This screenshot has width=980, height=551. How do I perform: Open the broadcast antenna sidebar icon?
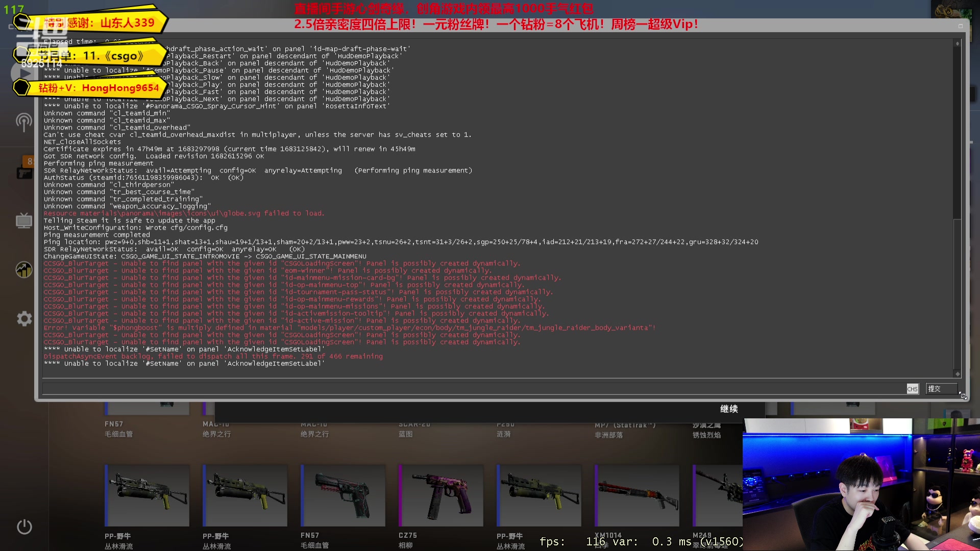click(23, 122)
